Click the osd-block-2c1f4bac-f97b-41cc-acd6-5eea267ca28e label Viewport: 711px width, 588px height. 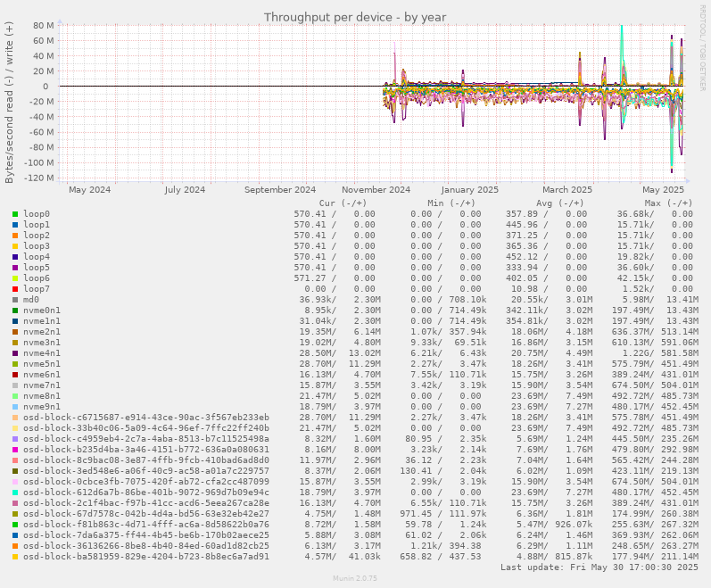point(146,503)
